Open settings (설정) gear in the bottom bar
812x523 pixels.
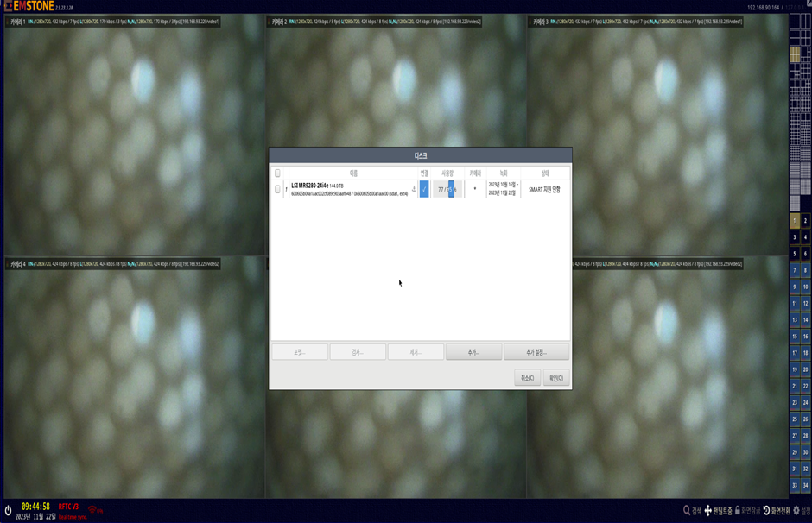point(796,511)
